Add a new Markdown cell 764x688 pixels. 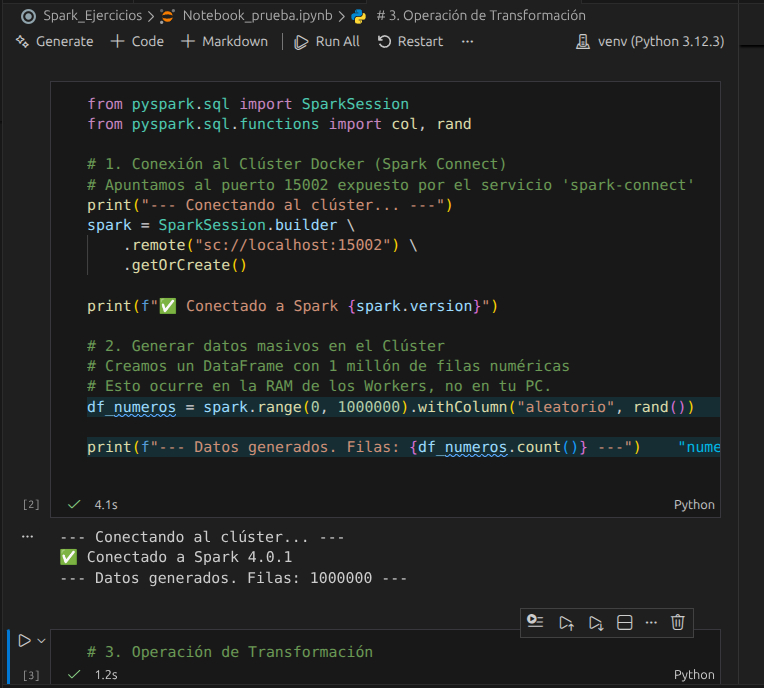pyautogui.click(x=225, y=41)
